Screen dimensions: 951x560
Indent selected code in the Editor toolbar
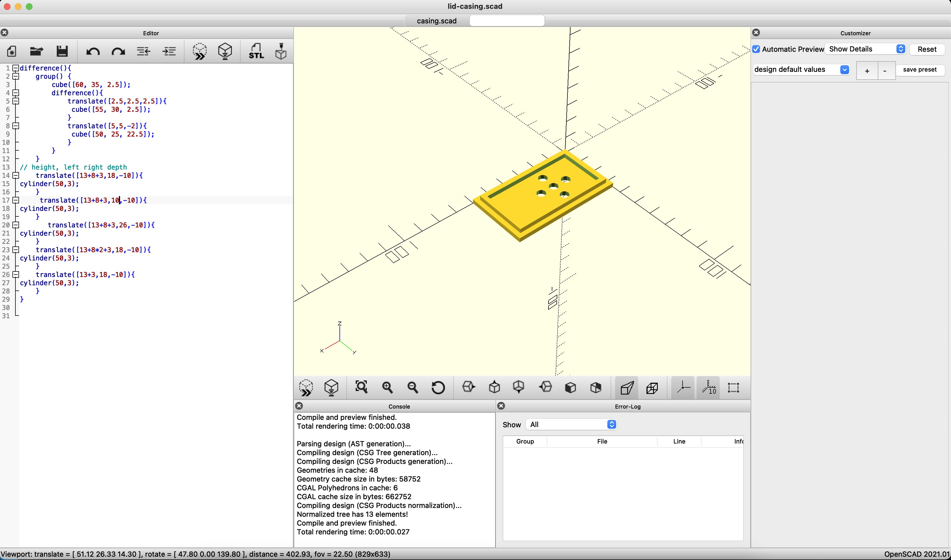point(169,51)
